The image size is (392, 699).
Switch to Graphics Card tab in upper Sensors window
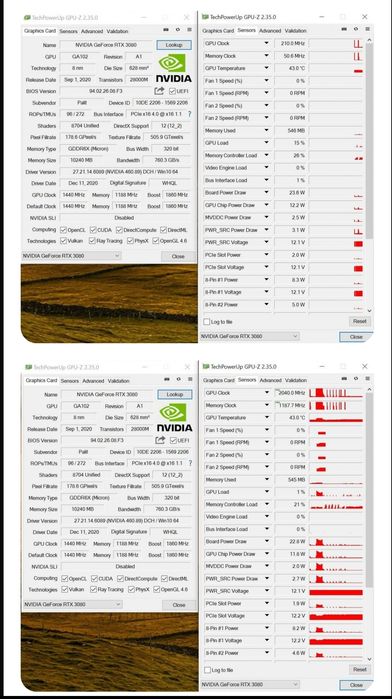pos(218,31)
